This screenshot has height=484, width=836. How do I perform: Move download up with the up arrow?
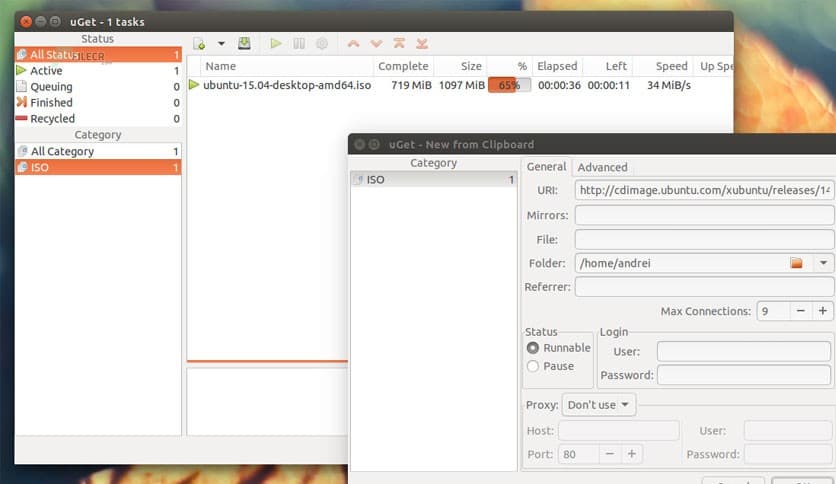click(353, 44)
